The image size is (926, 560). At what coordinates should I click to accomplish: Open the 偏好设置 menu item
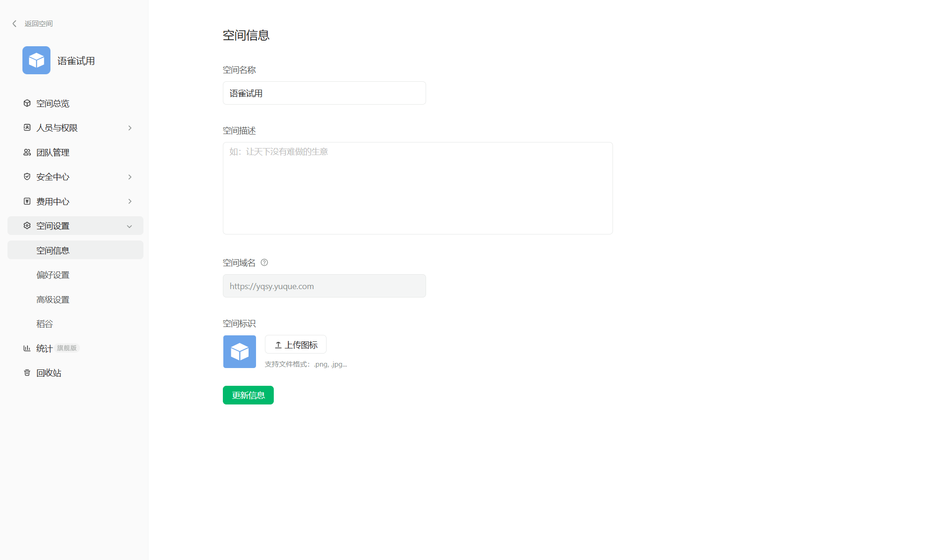[x=53, y=275]
